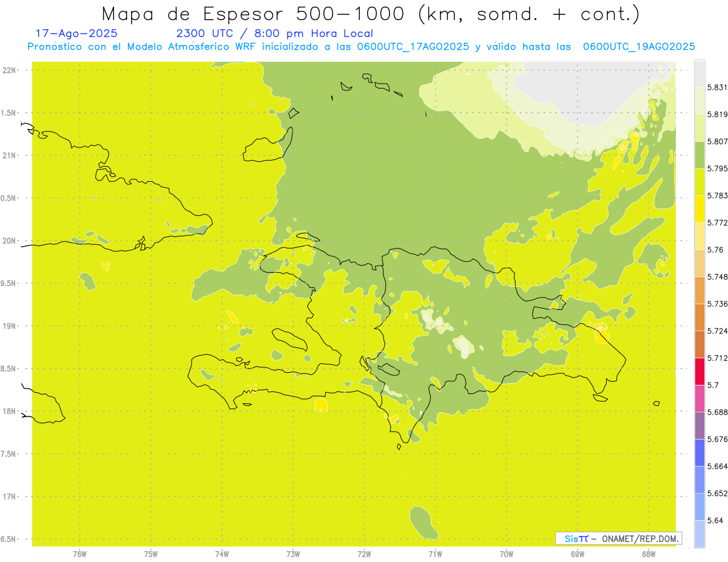
Task: Click the legend value 5.652
Action: click(x=717, y=493)
